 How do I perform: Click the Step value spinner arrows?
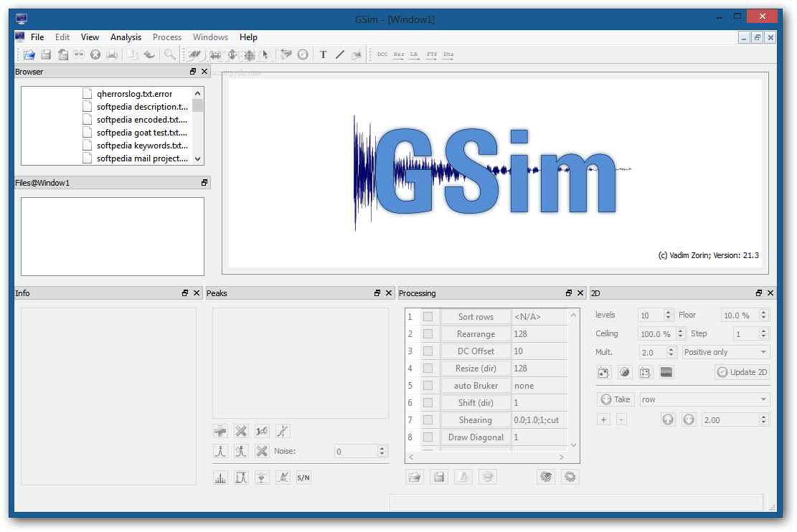763,334
